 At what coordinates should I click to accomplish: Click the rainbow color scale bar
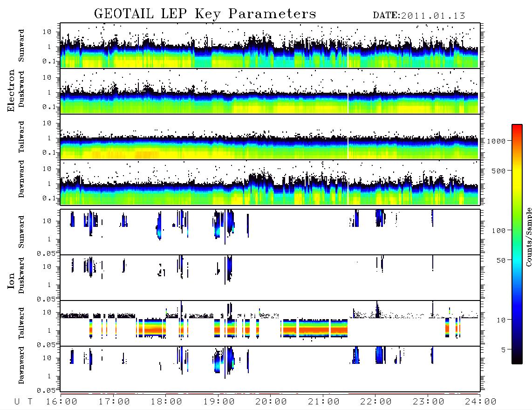(517, 244)
